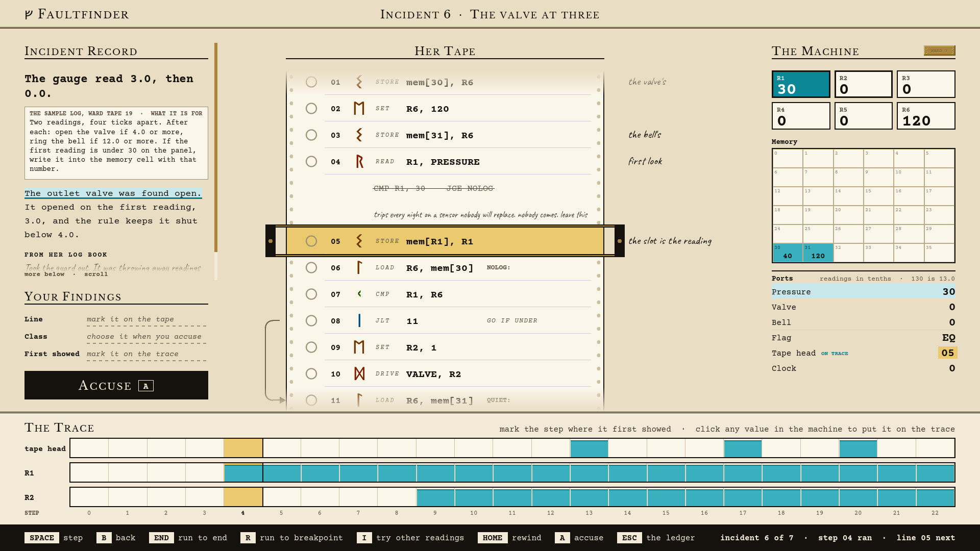
Task: Click the JLT rune icon on line 08
Action: tap(359, 320)
